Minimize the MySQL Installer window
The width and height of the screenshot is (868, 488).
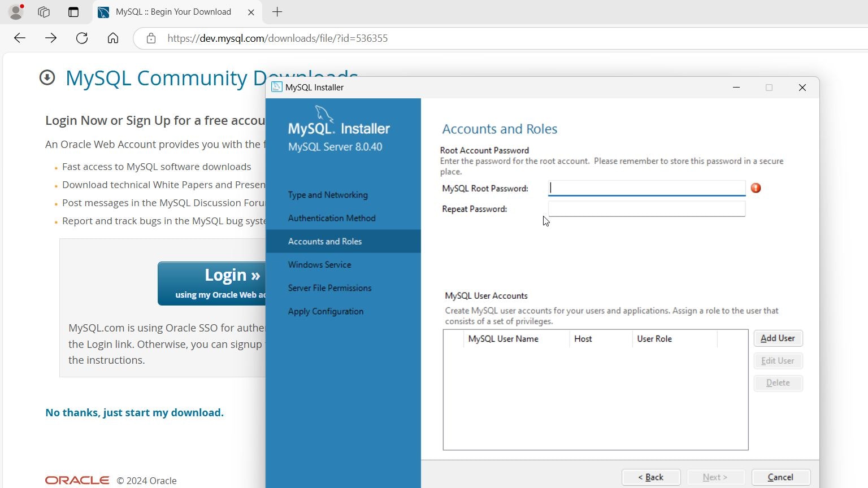click(736, 87)
